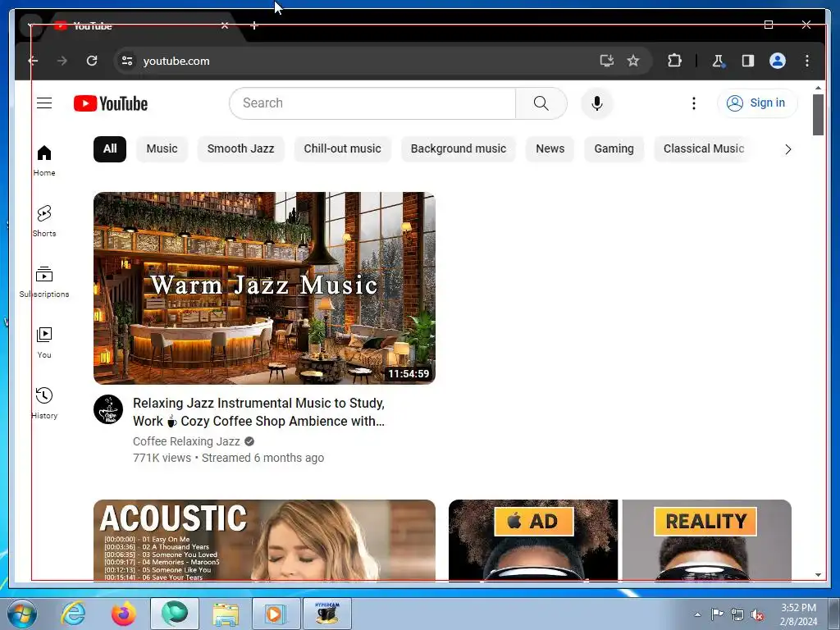Reload the page in Chrome
This screenshot has width=840, height=630.
[x=92, y=61]
